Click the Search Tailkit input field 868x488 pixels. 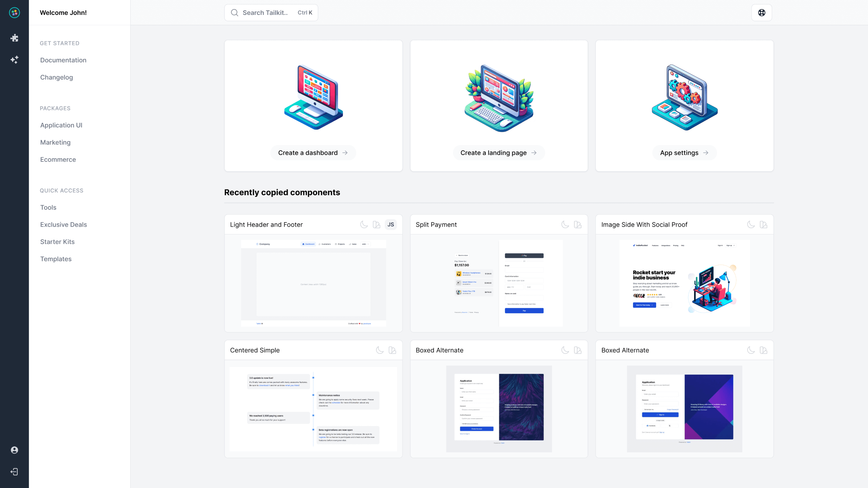click(271, 13)
